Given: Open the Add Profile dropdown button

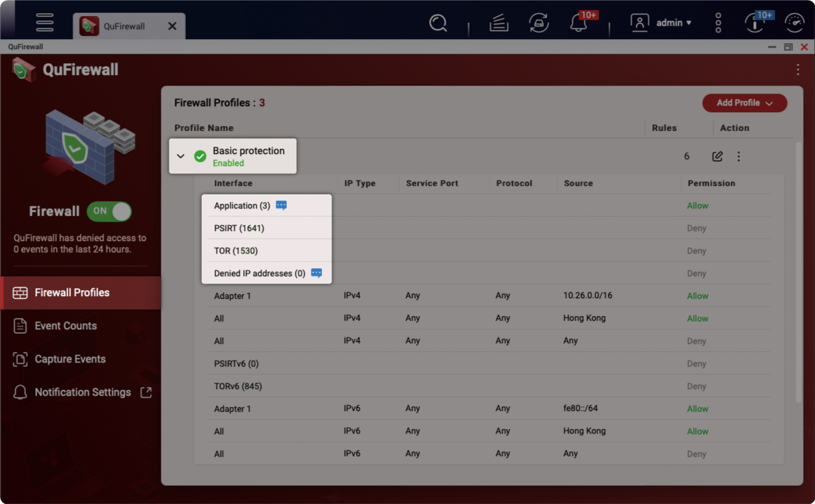Looking at the screenshot, I should click(x=745, y=103).
